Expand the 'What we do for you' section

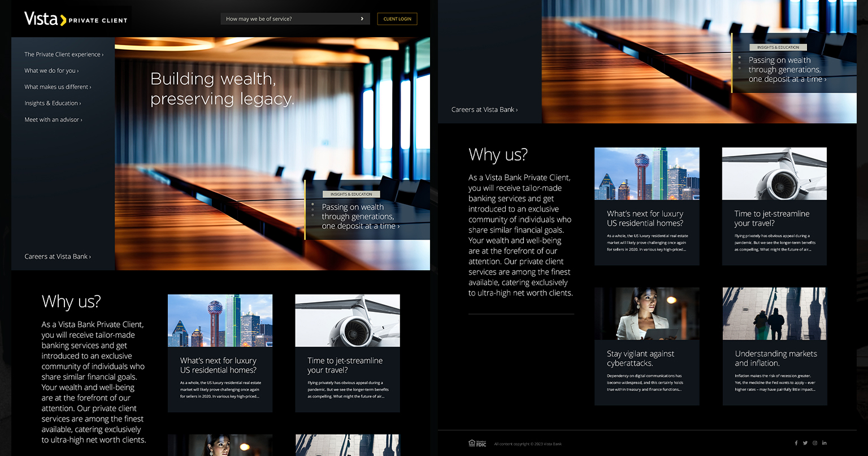tap(51, 71)
